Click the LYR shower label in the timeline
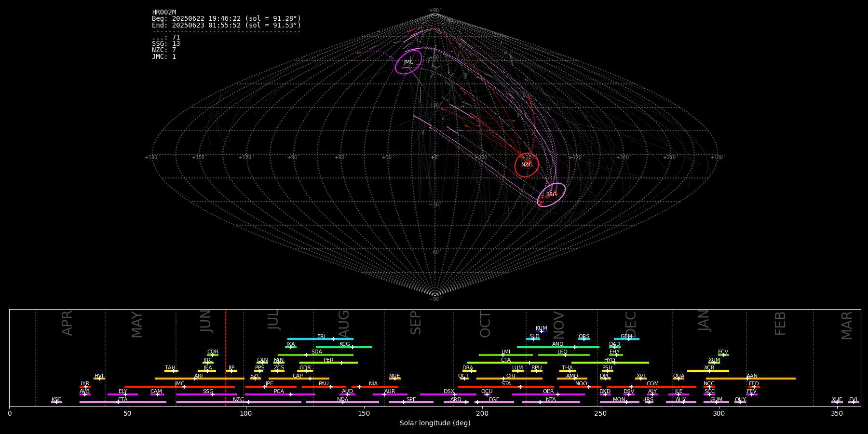 [85, 384]
